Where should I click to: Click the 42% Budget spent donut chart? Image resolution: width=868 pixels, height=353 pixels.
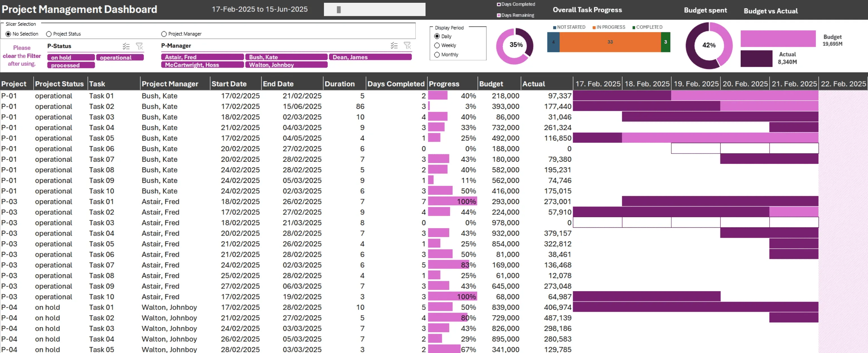tap(709, 45)
